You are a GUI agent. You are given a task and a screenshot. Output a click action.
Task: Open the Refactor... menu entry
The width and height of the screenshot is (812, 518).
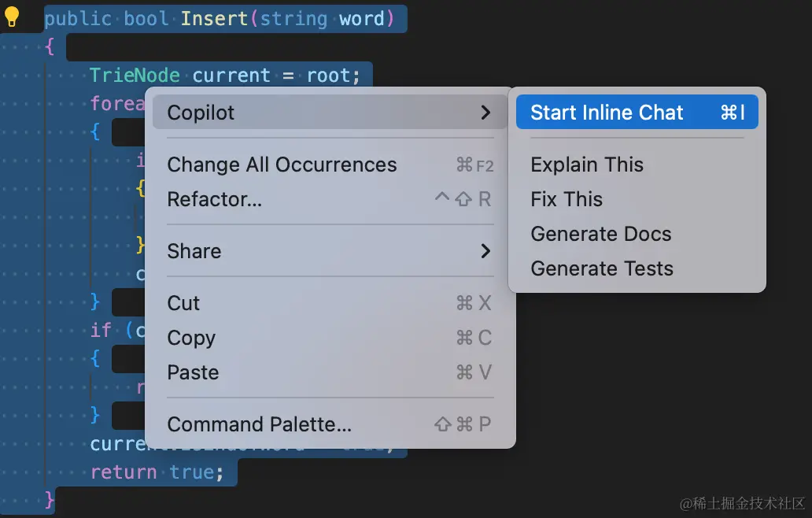[215, 199]
